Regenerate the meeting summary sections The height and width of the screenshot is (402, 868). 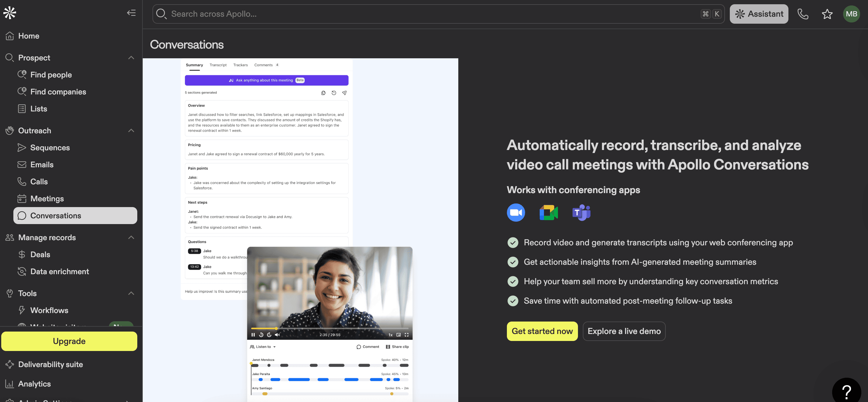pos(333,93)
